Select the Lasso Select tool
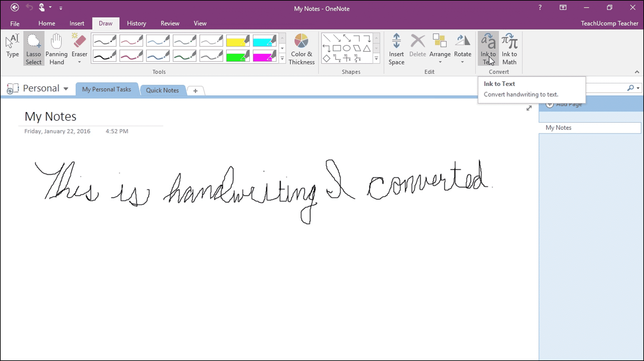The width and height of the screenshot is (644, 361). pyautogui.click(x=33, y=48)
